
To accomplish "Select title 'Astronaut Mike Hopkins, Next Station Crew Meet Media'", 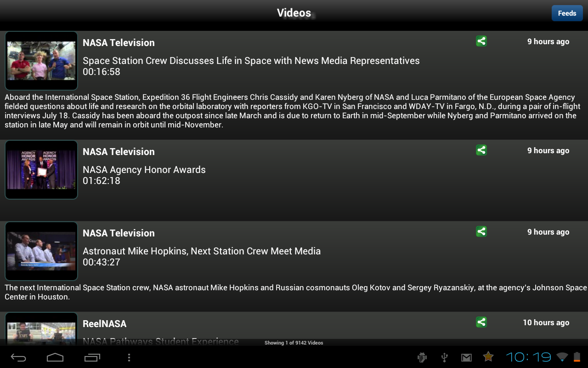I will (202, 251).
